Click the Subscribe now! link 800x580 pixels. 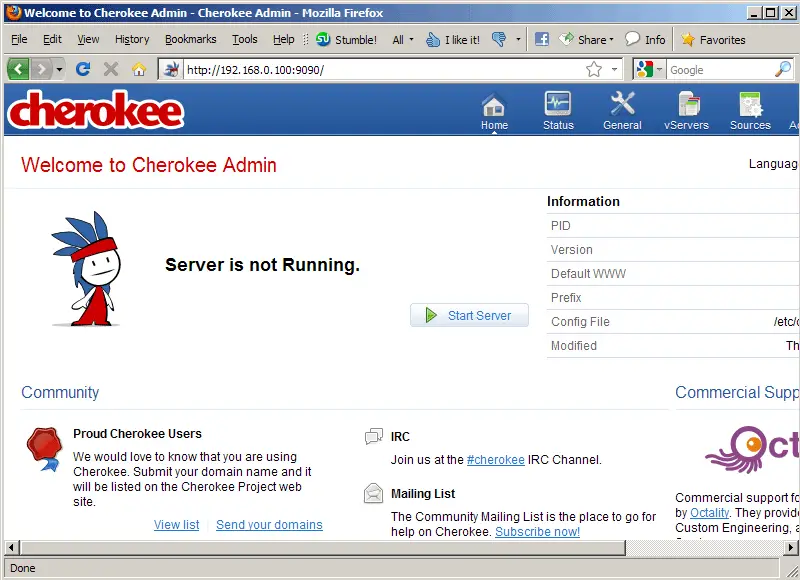[537, 532]
